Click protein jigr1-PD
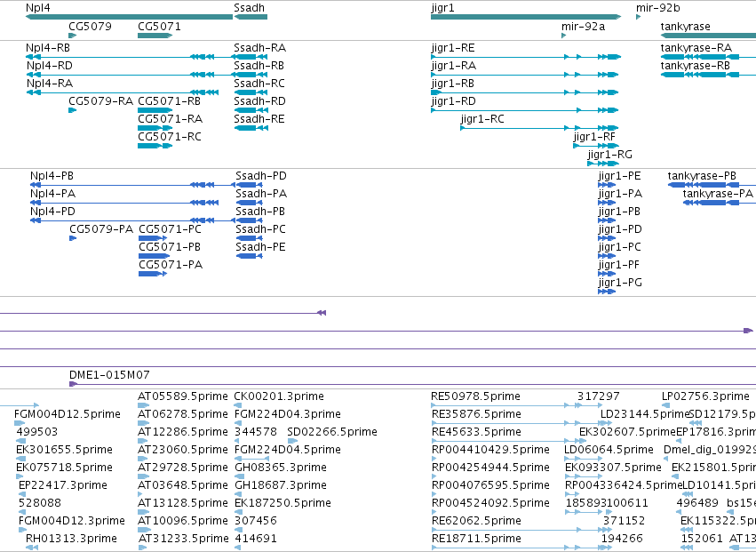Screen dimensions: 756x552 tap(607, 239)
